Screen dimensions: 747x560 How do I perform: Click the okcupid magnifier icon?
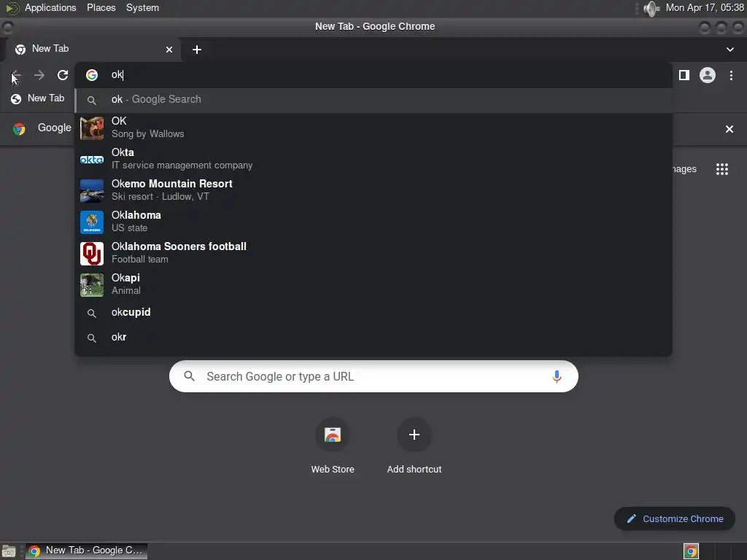(91, 314)
